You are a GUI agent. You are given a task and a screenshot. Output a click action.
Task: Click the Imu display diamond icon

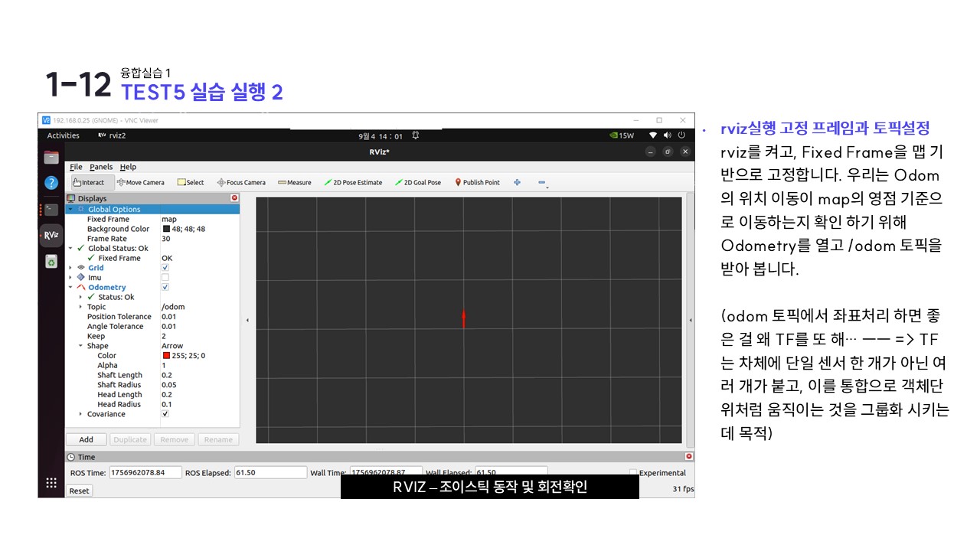click(x=81, y=278)
